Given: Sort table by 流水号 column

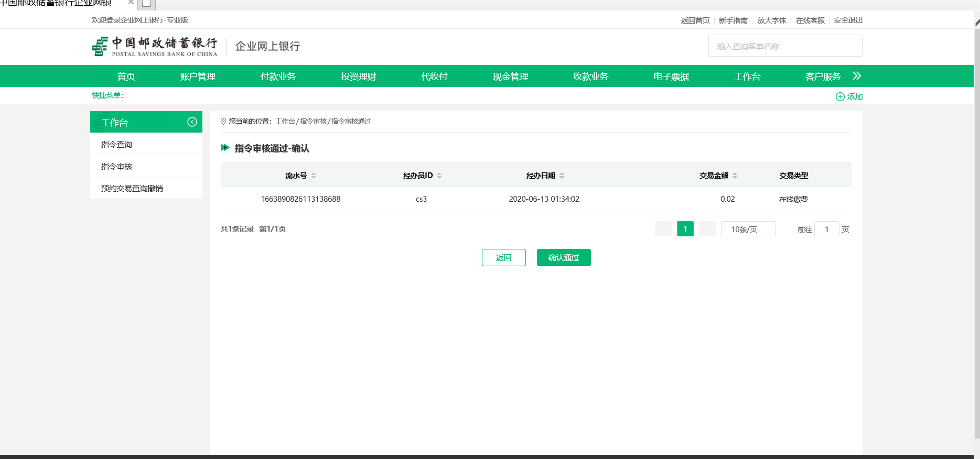Looking at the screenshot, I should pos(314,176).
